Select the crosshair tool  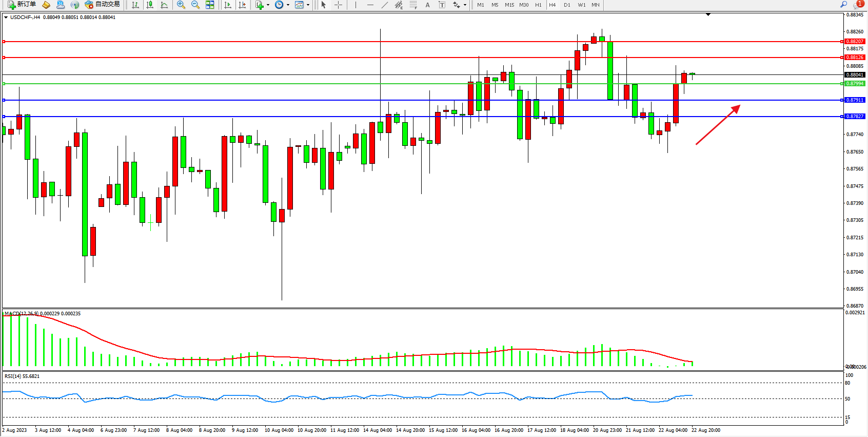point(338,5)
